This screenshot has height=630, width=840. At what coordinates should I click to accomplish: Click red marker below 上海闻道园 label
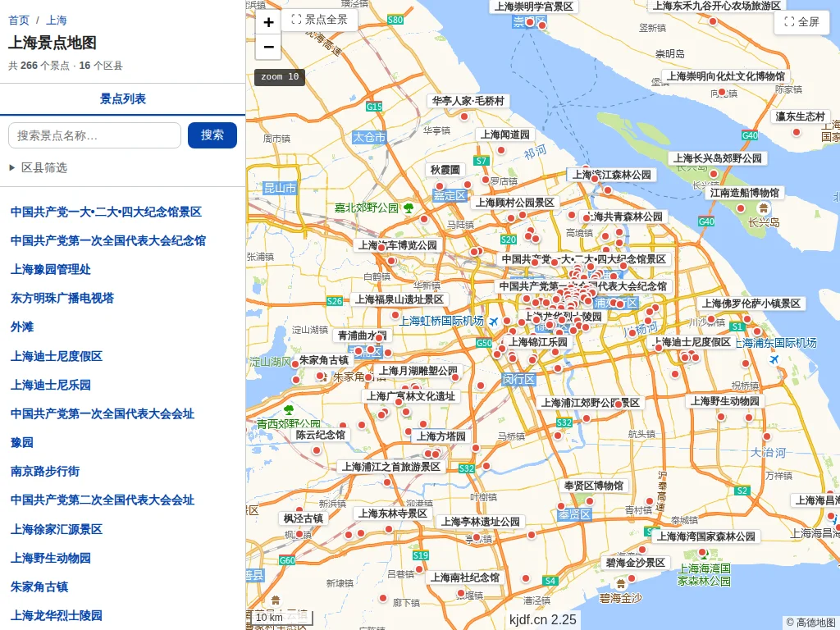click(501, 150)
